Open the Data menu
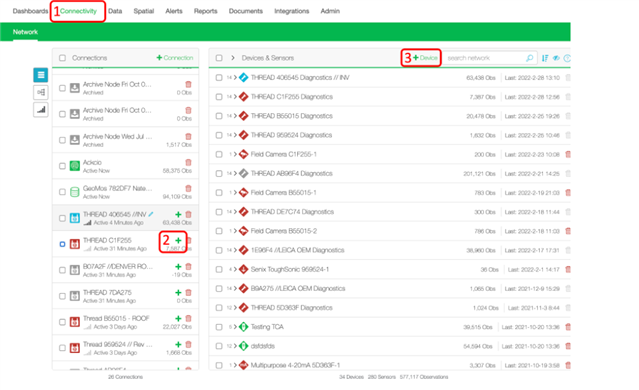The height and width of the screenshot is (390, 639). tap(115, 11)
